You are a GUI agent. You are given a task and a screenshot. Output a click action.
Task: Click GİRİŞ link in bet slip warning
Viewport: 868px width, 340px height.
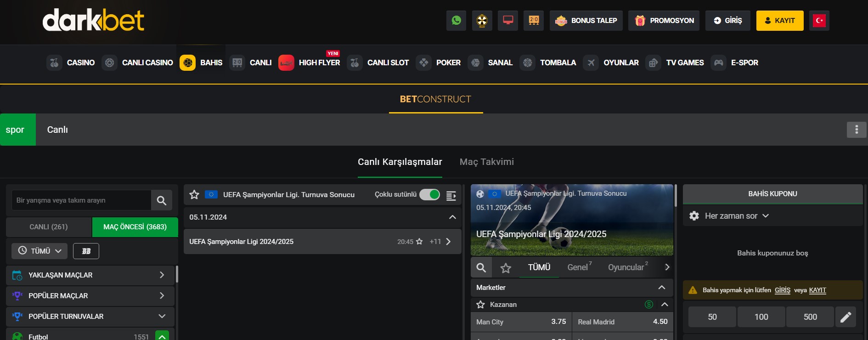click(x=783, y=290)
